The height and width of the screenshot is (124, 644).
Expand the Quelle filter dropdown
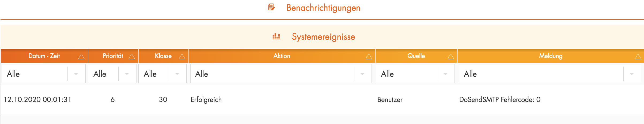pos(445,74)
